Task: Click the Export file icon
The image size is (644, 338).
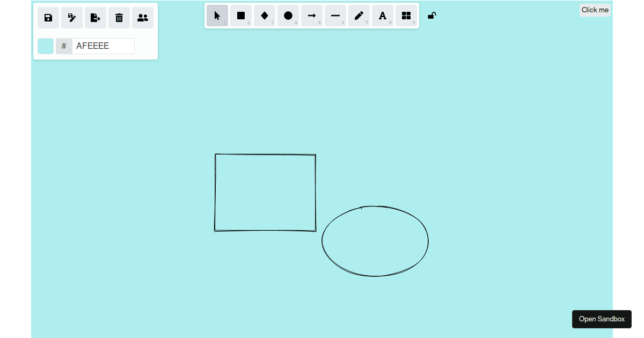Action: [95, 18]
